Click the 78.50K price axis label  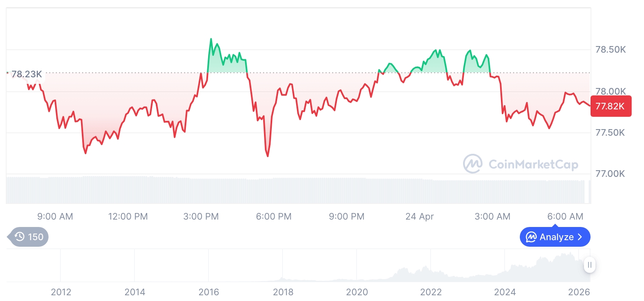pos(611,50)
